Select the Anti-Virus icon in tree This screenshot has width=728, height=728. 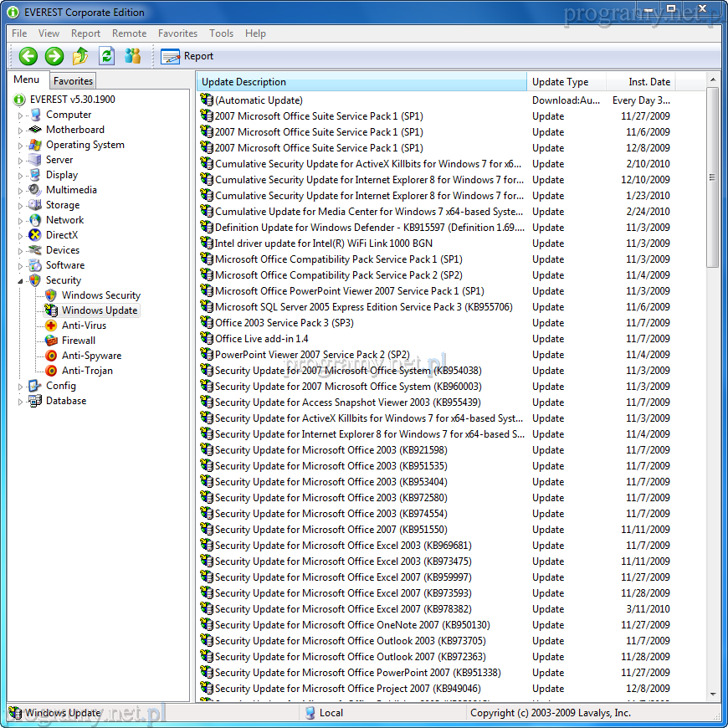pyautogui.click(x=51, y=326)
